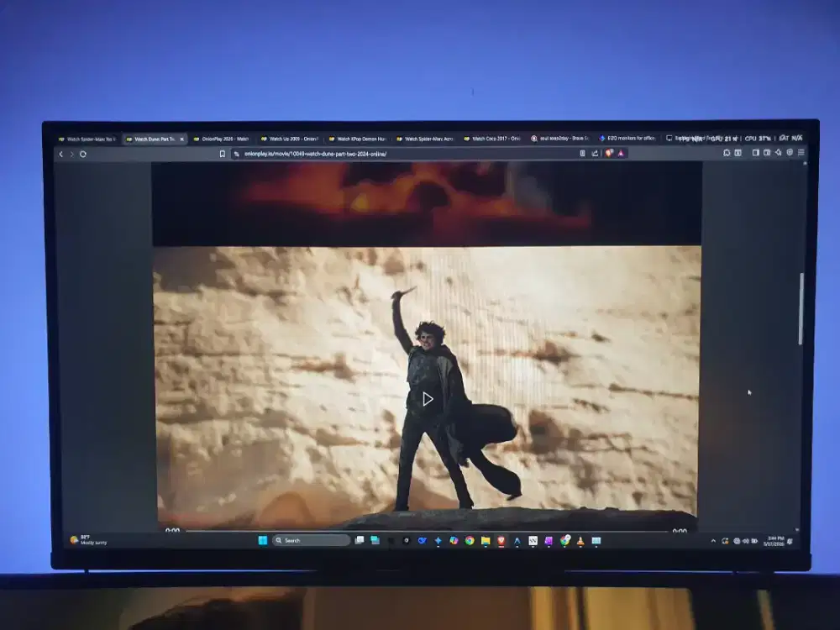Open Task View from the taskbar
This screenshot has width=840, height=630.
(x=360, y=540)
